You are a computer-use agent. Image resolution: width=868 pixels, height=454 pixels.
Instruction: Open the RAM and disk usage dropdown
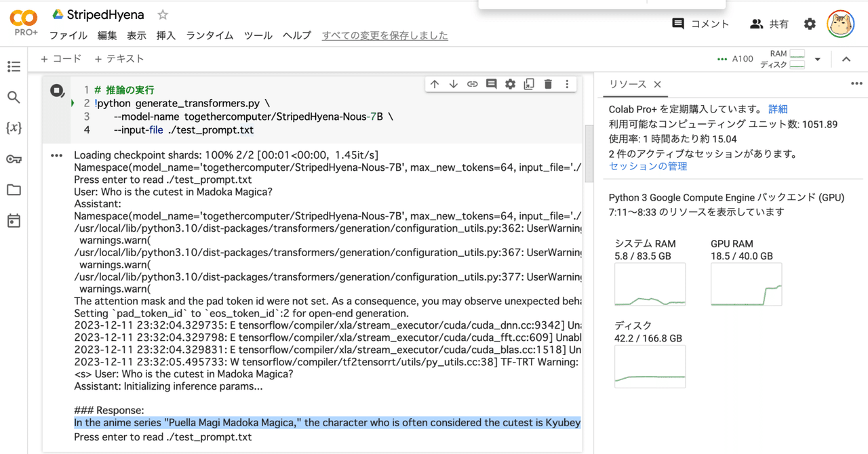pyautogui.click(x=817, y=59)
